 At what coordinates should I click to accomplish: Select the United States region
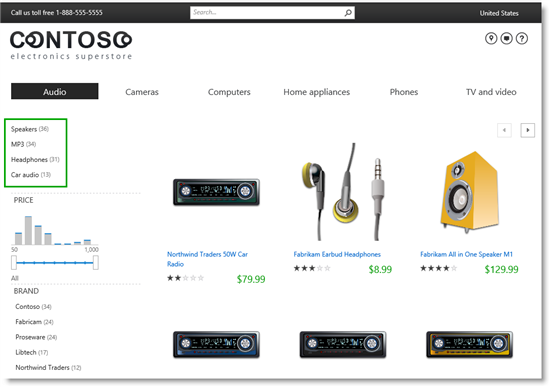pyautogui.click(x=499, y=13)
